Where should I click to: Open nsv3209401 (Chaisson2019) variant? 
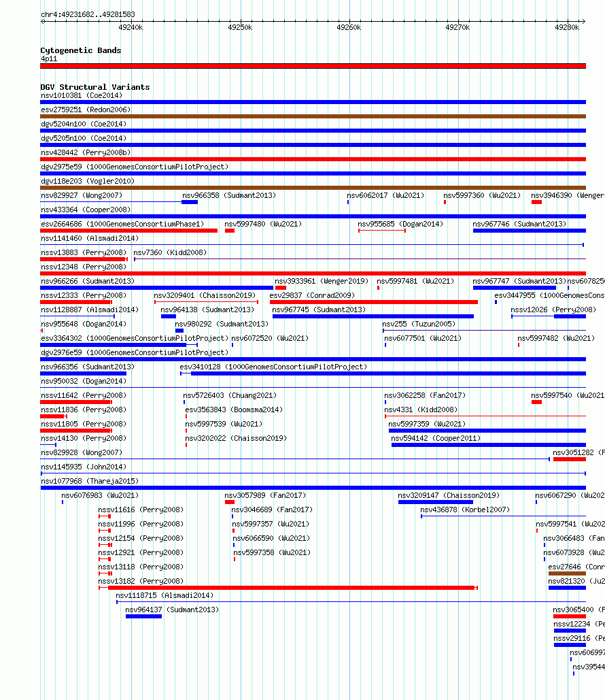(x=205, y=295)
